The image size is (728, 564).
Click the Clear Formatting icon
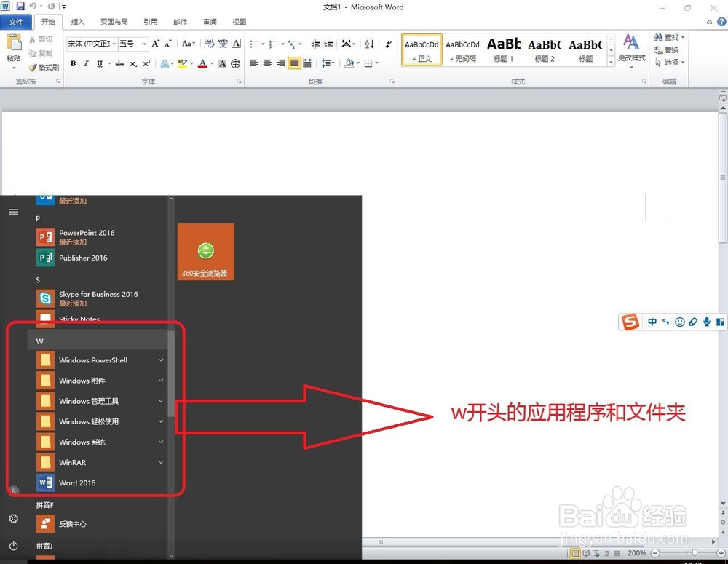click(210, 44)
